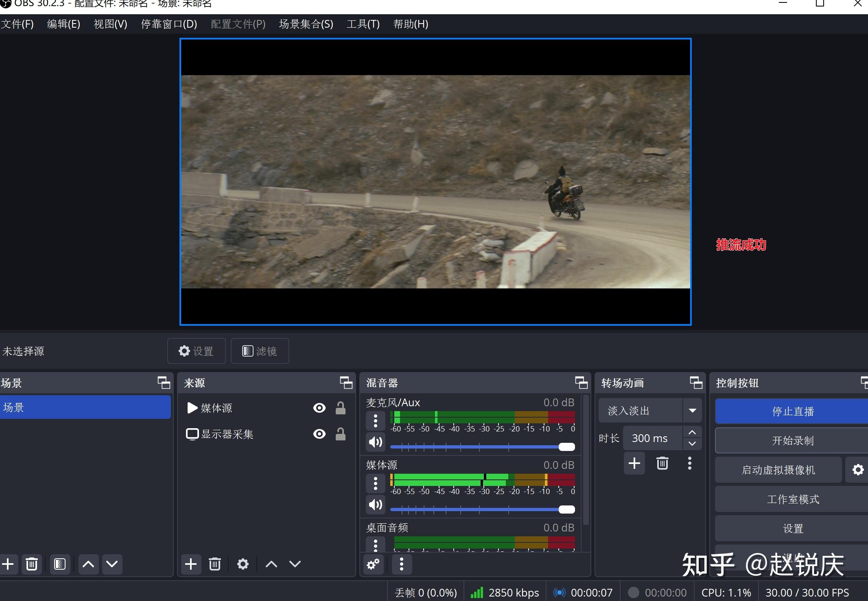Mute 麦克风/Aux with the speaker icon
The width and height of the screenshot is (868, 601).
pyautogui.click(x=375, y=442)
